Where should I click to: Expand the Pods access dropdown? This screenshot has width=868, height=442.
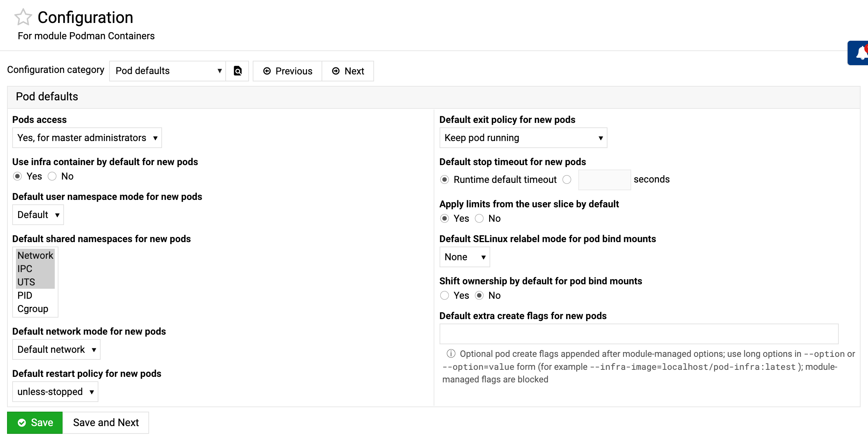point(87,138)
